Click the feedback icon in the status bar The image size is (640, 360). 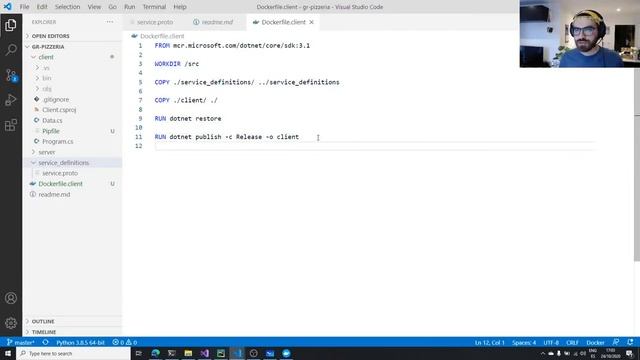tap(616, 342)
